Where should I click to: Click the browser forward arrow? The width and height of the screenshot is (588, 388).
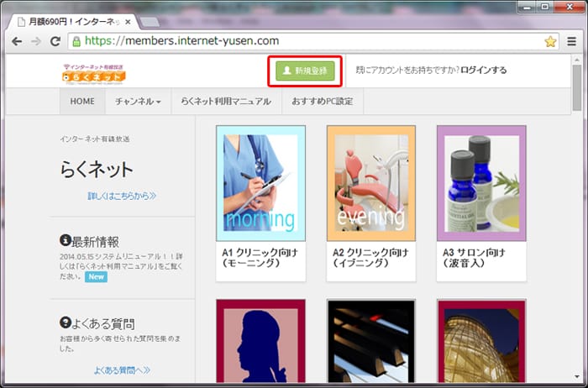pos(36,41)
